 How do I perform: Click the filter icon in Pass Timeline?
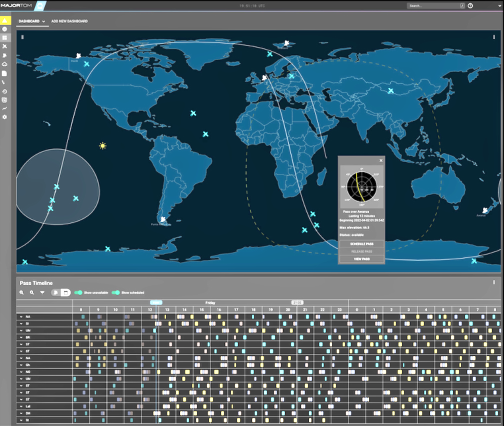(x=42, y=292)
